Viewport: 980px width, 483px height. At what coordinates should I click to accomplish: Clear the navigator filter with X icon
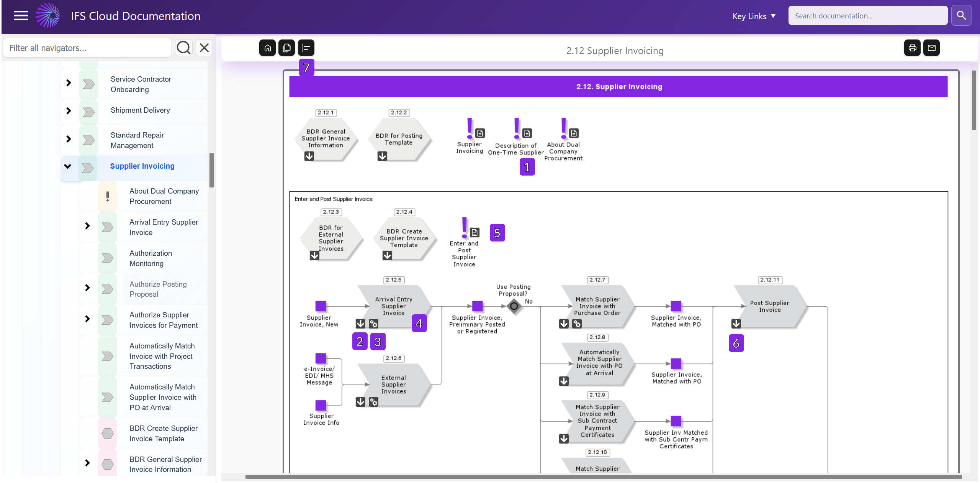[x=204, y=48]
